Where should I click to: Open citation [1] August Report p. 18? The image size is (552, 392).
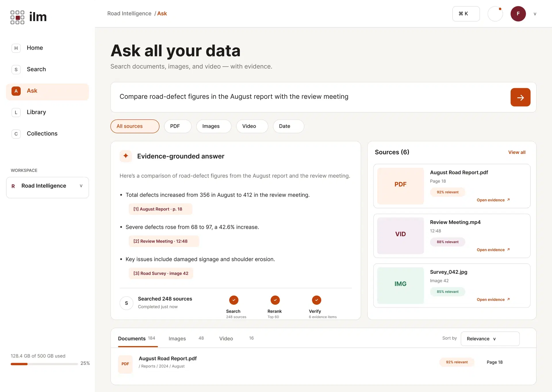[160, 209]
